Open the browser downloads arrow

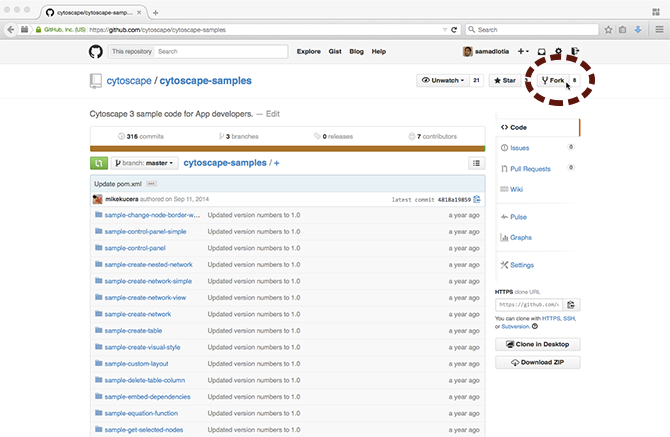(x=638, y=29)
